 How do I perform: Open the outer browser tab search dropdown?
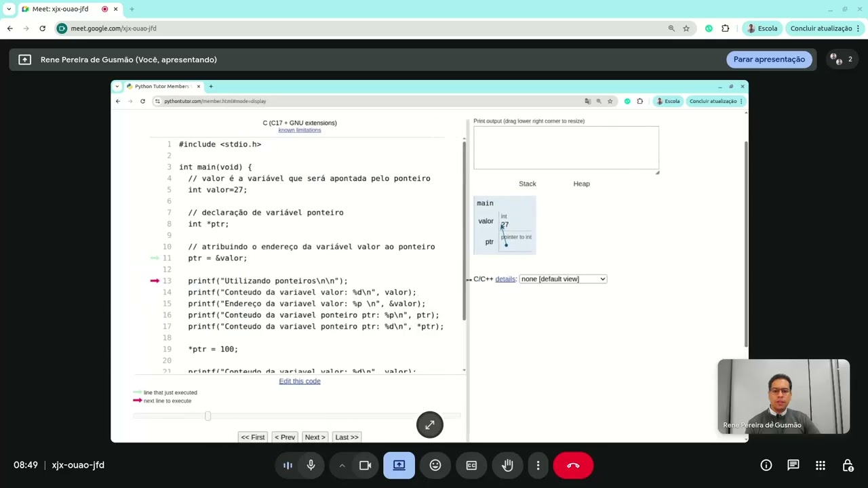(x=8, y=9)
